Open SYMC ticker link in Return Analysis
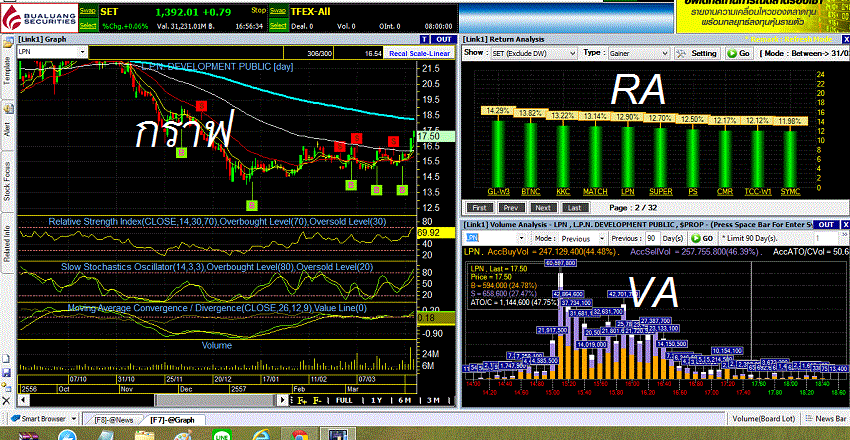This screenshot has width=850, height=440. [790, 192]
